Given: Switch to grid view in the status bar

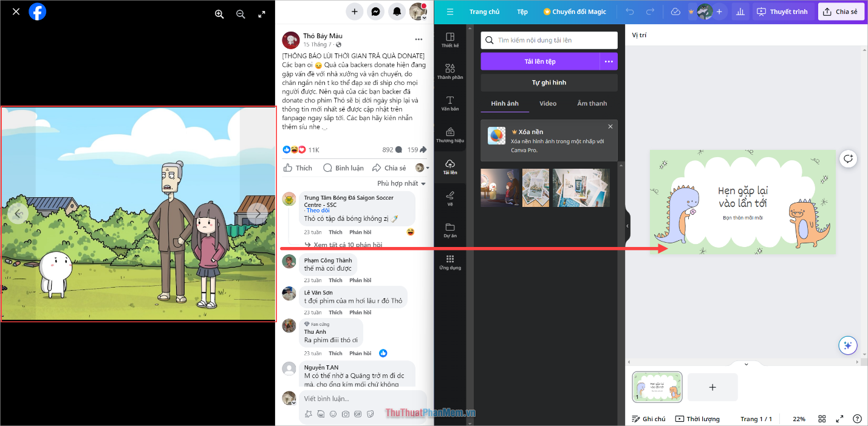Looking at the screenshot, I should (x=822, y=418).
